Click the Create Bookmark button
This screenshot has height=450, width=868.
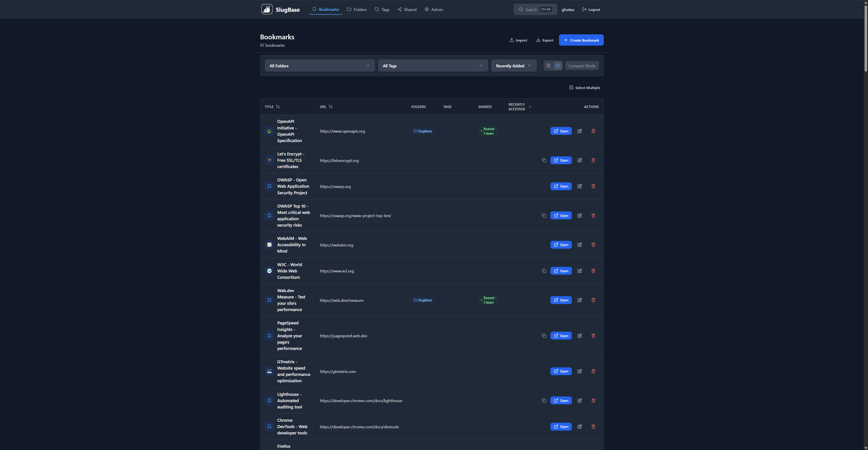pyautogui.click(x=581, y=40)
